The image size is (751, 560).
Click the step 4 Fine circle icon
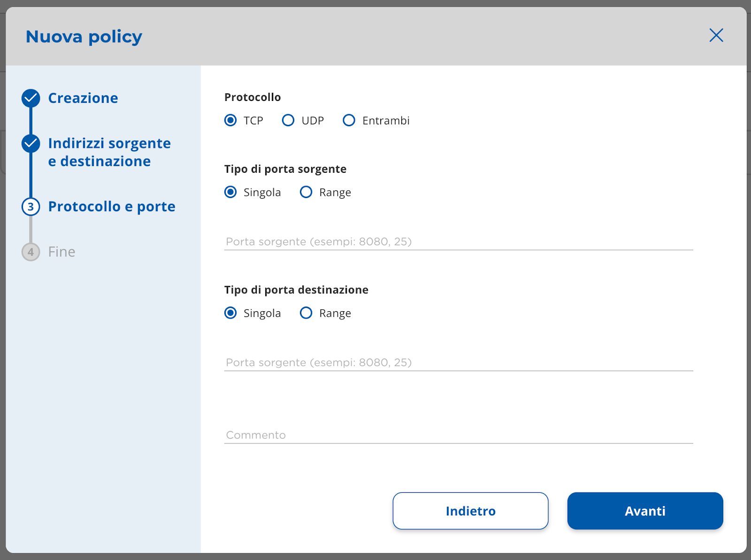(31, 252)
